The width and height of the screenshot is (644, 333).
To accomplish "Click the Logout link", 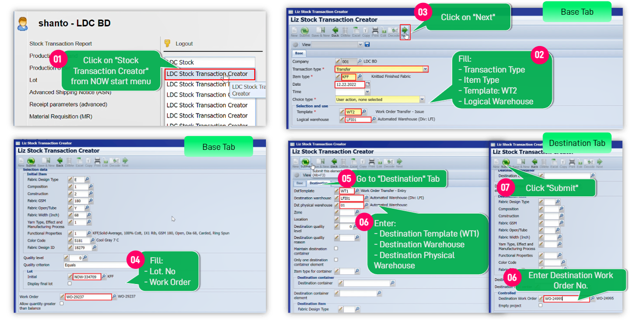I will point(184,44).
